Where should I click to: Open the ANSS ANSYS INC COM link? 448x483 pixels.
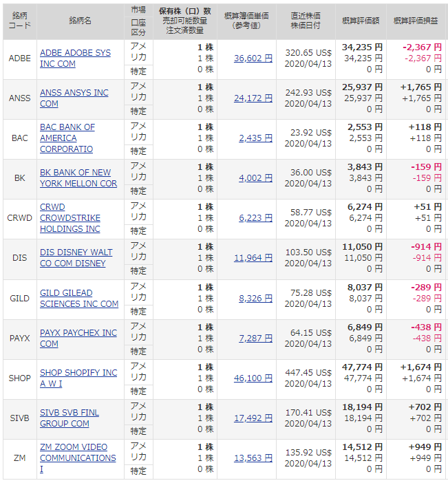pyautogui.click(x=74, y=98)
